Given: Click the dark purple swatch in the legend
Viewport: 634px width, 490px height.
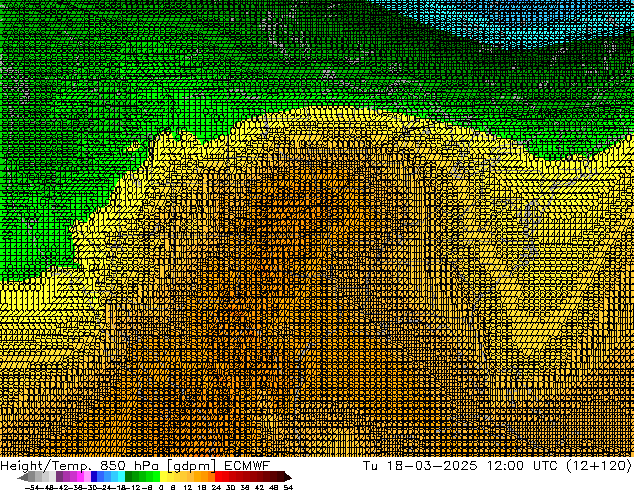Looking at the screenshot, I should point(59,476).
